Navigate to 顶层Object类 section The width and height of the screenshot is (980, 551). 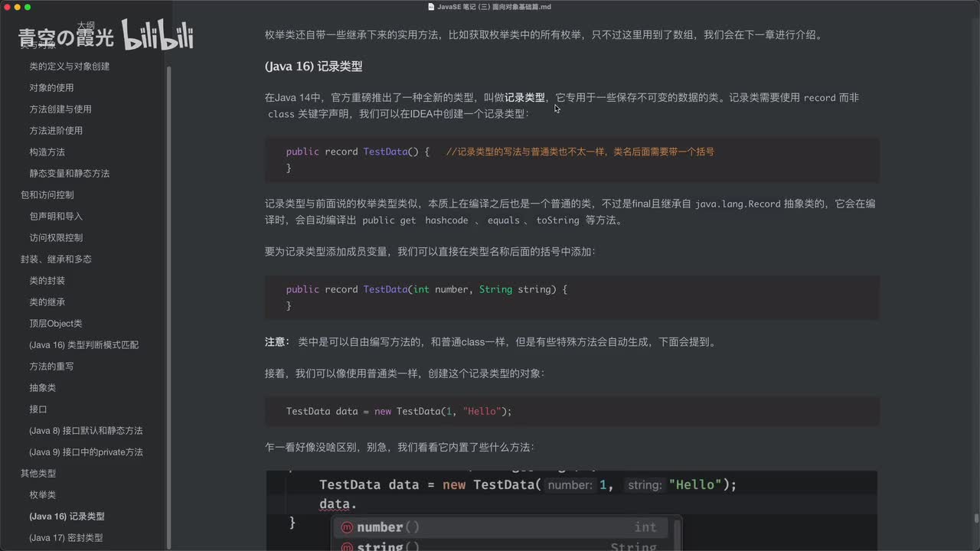[56, 324]
